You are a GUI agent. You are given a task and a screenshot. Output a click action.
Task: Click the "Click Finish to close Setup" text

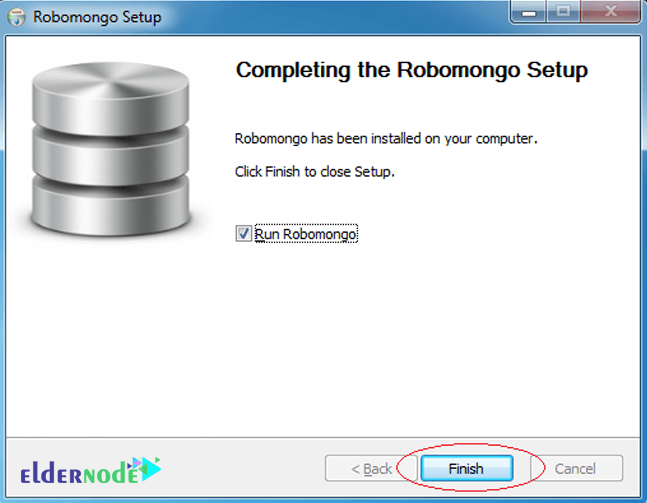coord(315,171)
